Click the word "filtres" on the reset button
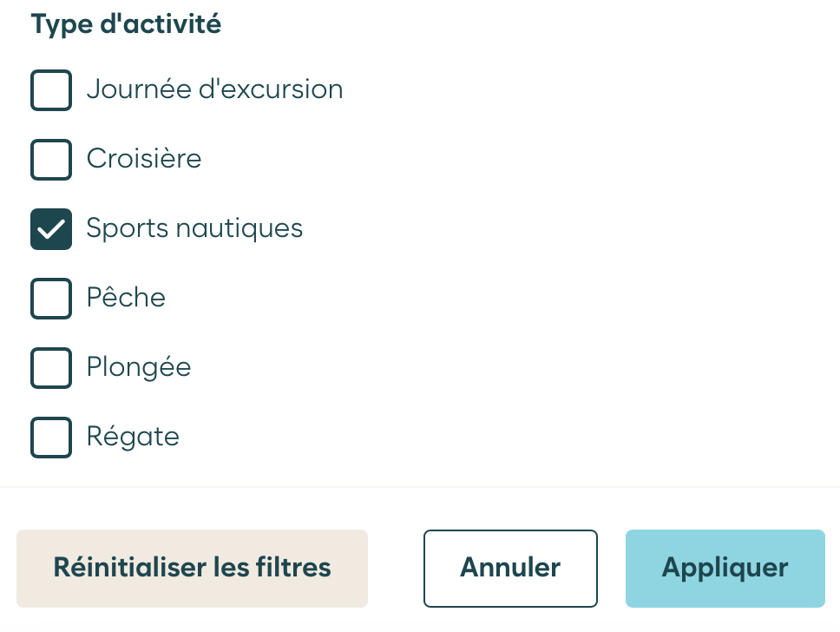Image resolution: width=840 pixels, height=632 pixels. pos(290,568)
